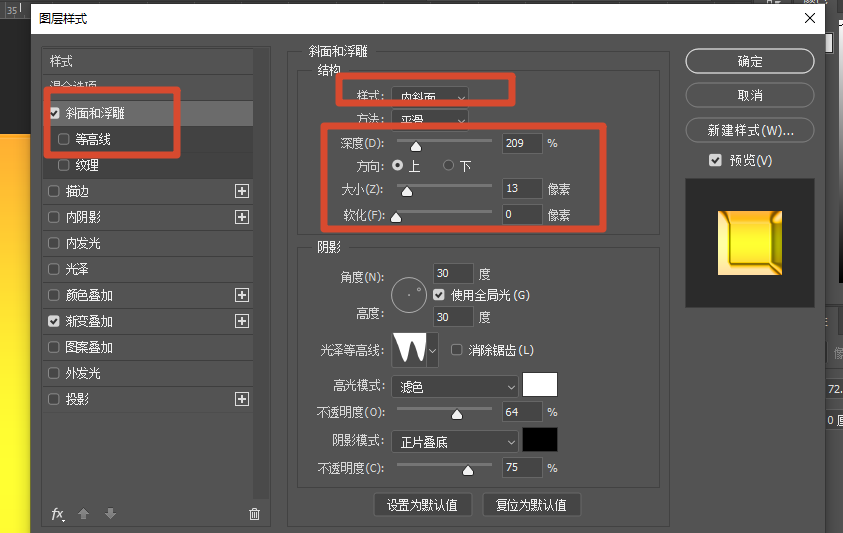Click the 取消 button

[750, 95]
